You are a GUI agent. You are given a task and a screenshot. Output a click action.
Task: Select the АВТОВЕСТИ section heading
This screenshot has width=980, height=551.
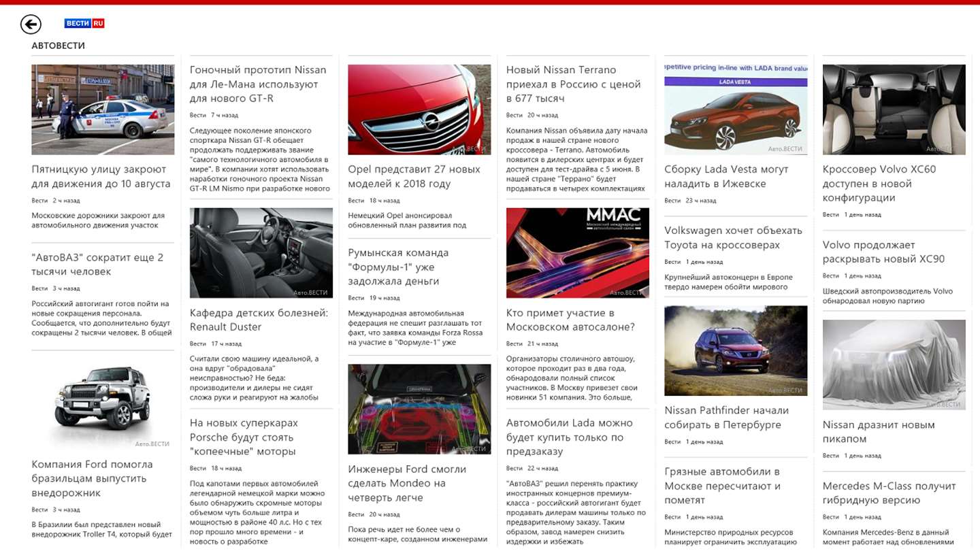click(58, 46)
